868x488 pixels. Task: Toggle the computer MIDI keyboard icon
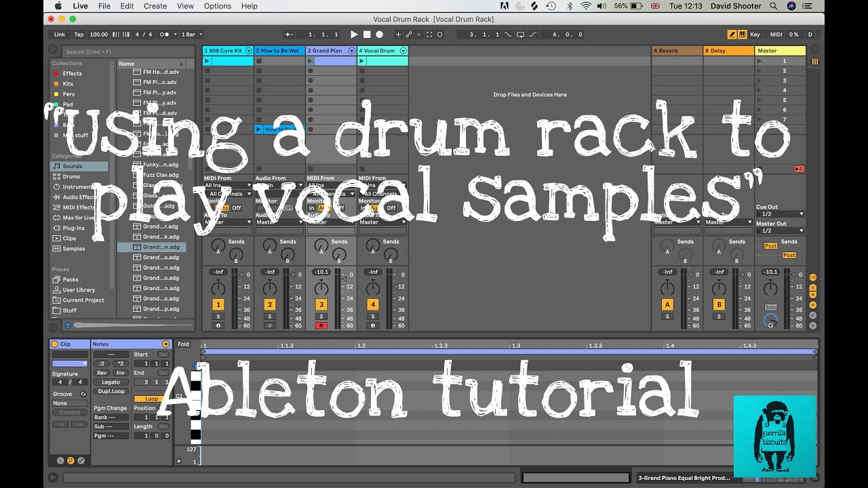742,35
